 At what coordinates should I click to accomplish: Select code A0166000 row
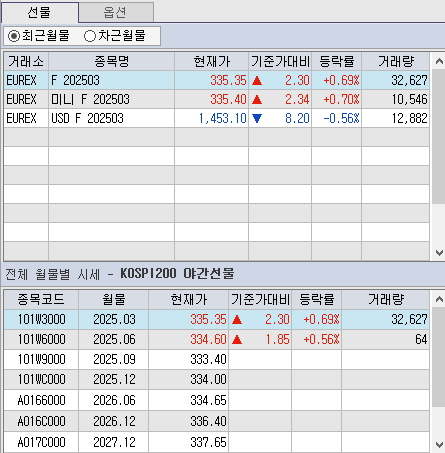point(217,400)
